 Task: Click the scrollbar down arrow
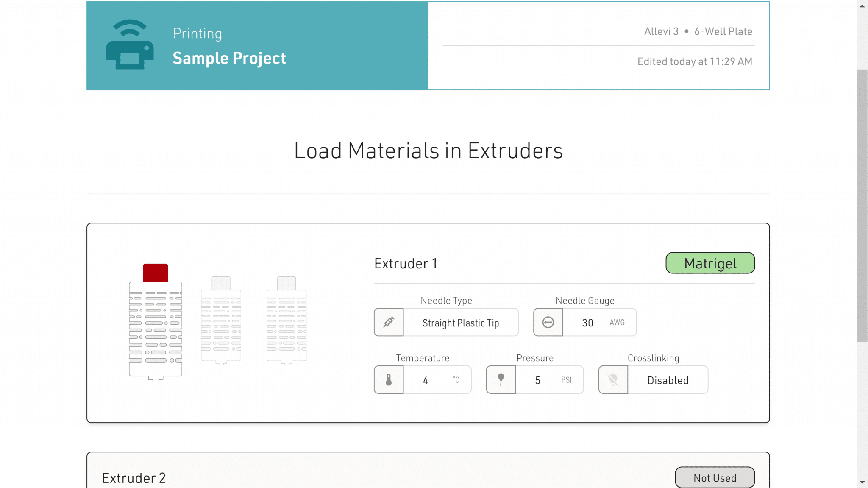(x=862, y=482)
